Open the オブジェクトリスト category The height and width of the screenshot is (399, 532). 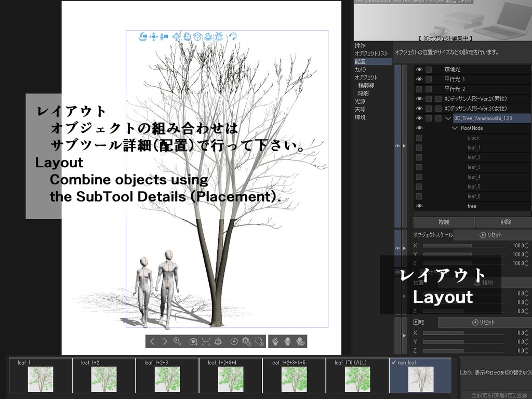pyautogui.click(x=370, y=54)
